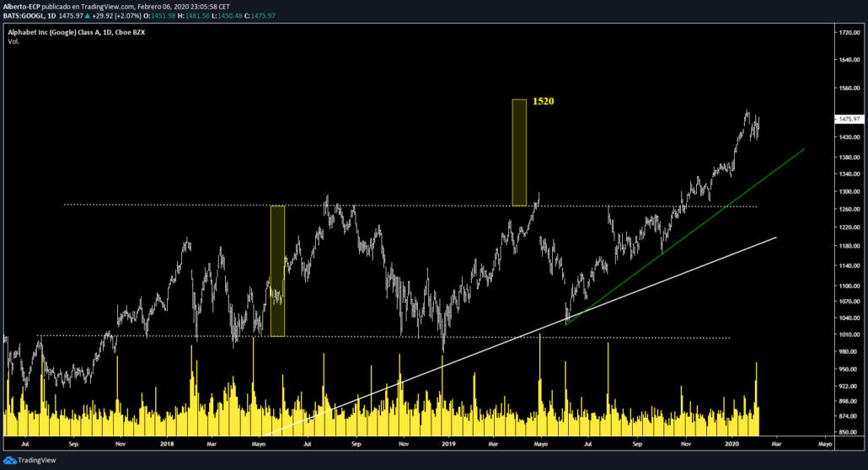868x470 pixels.
Task: Click the 1640.00 price axis label
Action: pos(849,60)
